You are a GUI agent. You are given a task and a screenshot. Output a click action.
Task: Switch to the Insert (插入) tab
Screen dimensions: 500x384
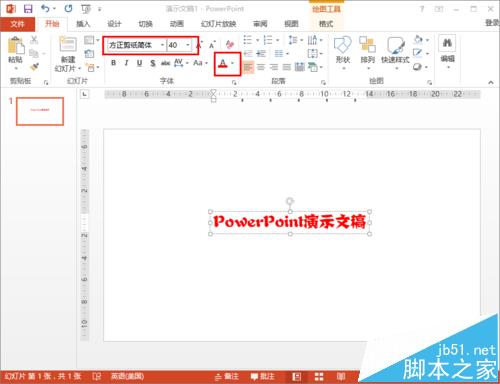(83, 24)
